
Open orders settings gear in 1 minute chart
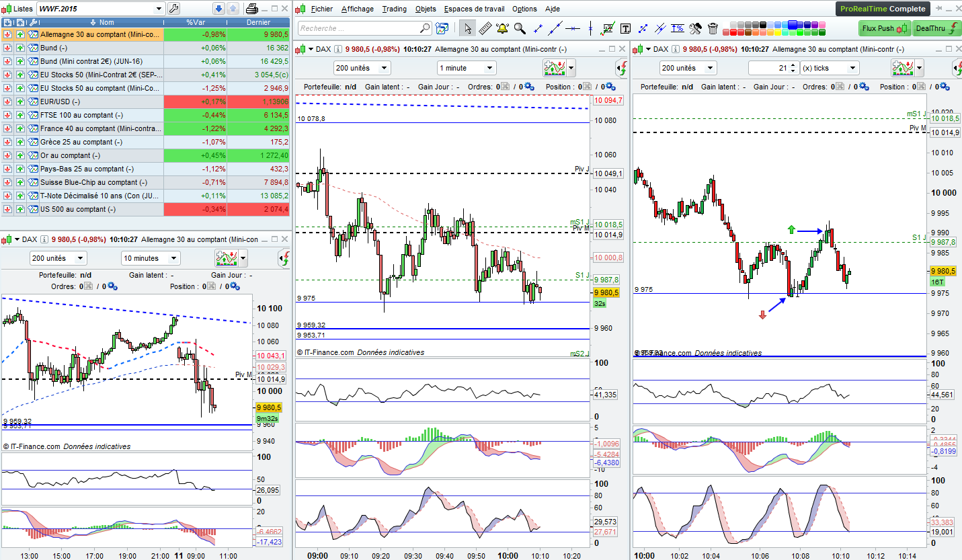(x=529, y=87)
